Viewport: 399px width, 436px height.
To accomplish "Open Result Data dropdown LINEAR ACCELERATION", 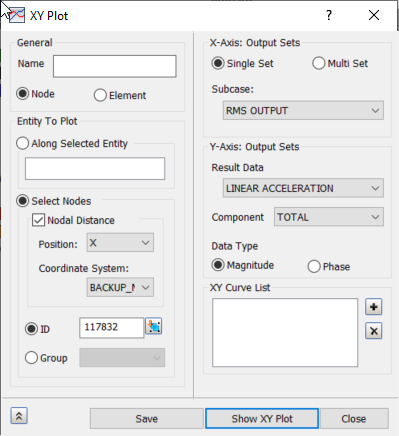I will (303, 188).
